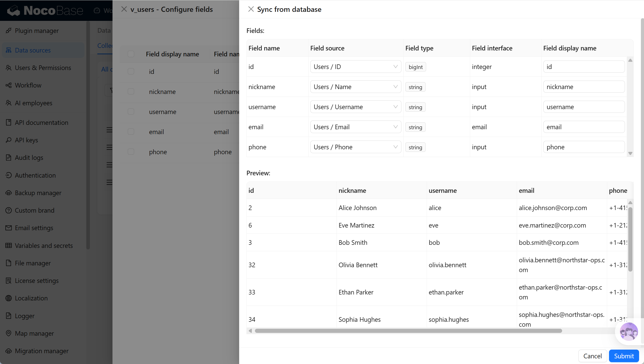
Task: Click the Audit logs sidebar icon
Action: click(x=8, y=158)
